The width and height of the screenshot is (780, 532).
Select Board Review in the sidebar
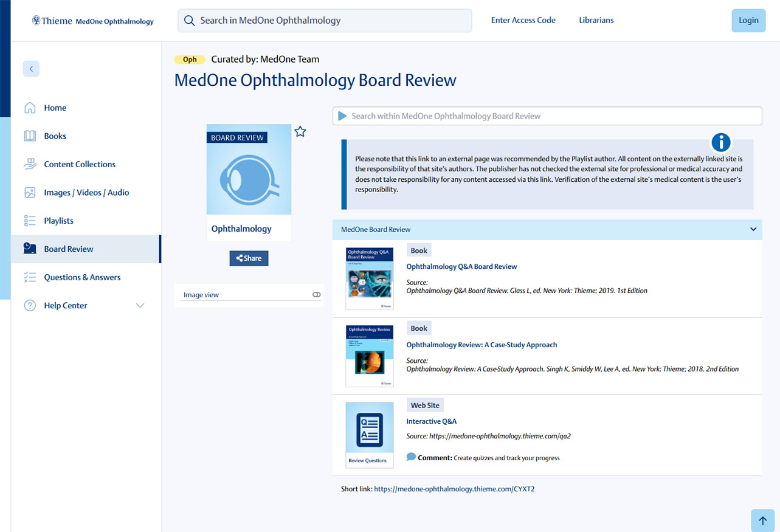coord(68,249)
